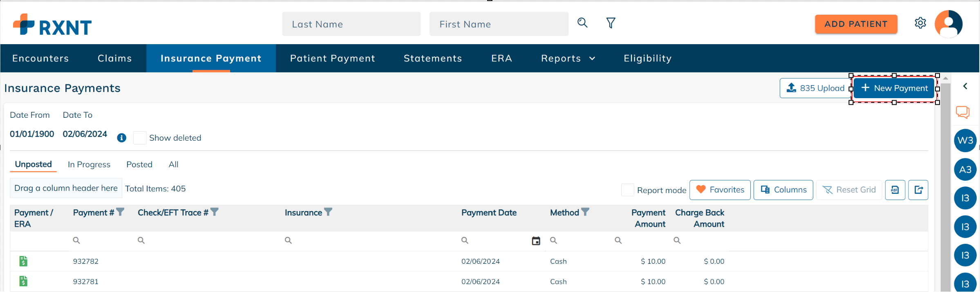Expand the Reports dropdown menu
This screenshot has width=980, height=292.
pyautogui.click(x=568, y=58)
